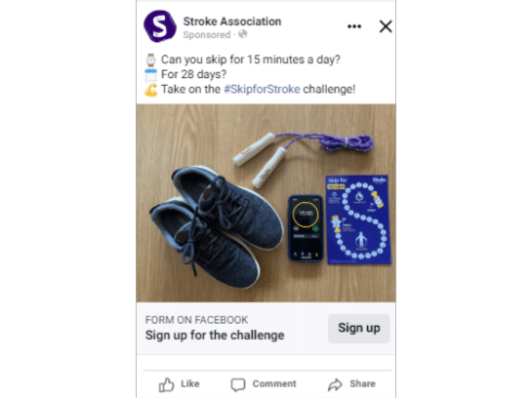This screenshot has width=532, height=398.
Task: Click the Sponsored label
Action: coord(207,34)
